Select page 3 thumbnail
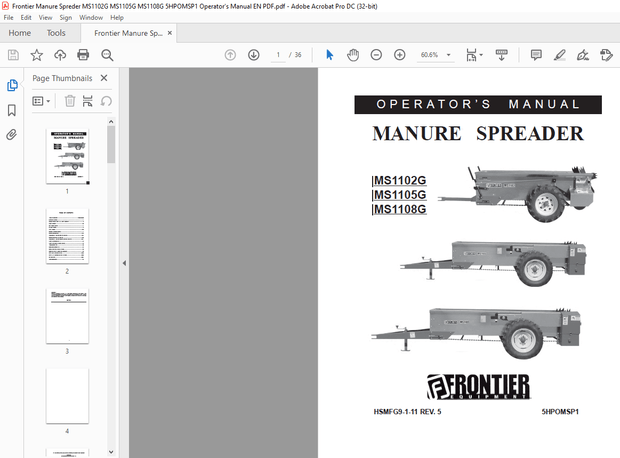Screen dimensions: 620x458 tap(67, 316)
